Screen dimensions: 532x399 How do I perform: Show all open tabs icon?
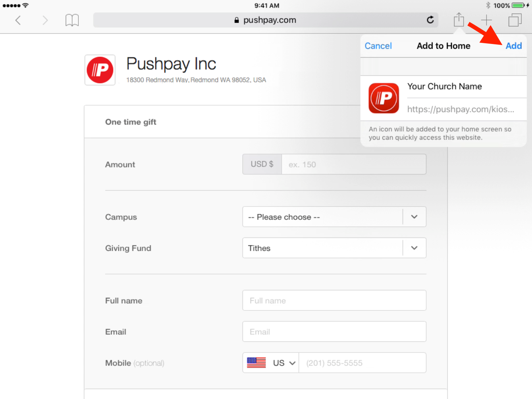click(x=515, y=20)
